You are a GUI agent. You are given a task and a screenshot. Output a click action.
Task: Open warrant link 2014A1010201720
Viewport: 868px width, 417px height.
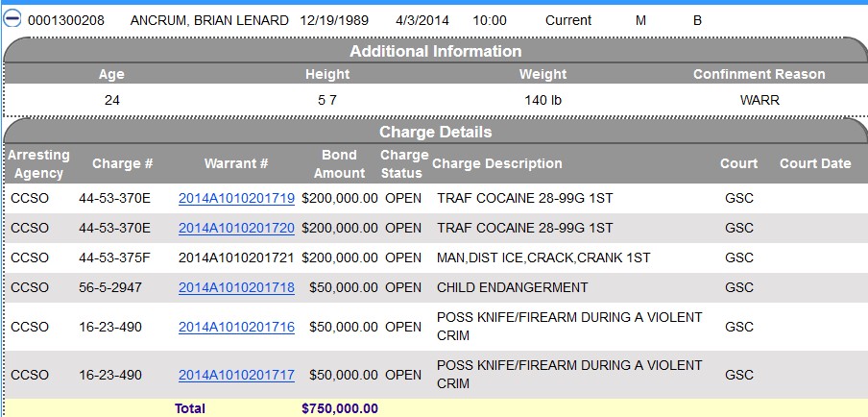(236, 228)
